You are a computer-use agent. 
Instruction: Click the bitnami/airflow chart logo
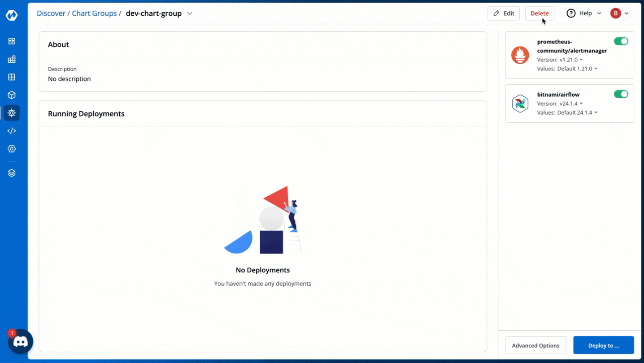coord(520,104)
